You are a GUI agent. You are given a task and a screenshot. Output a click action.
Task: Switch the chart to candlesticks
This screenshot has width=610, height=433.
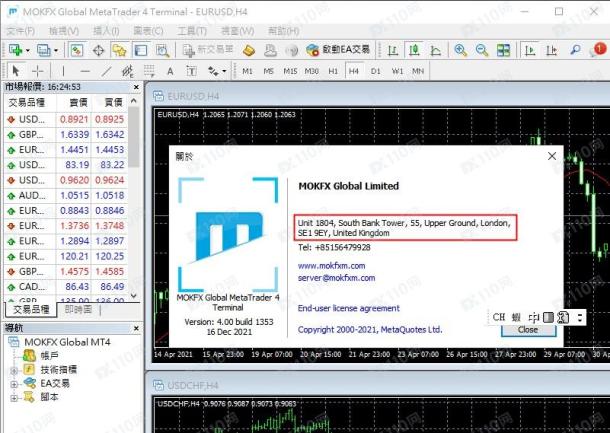412,50
